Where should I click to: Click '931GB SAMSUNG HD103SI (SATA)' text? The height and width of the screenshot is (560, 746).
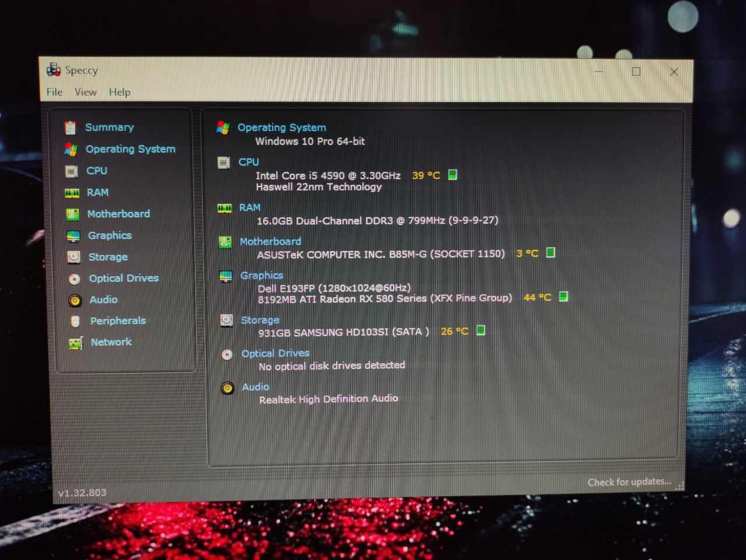[x=344, y=332]
